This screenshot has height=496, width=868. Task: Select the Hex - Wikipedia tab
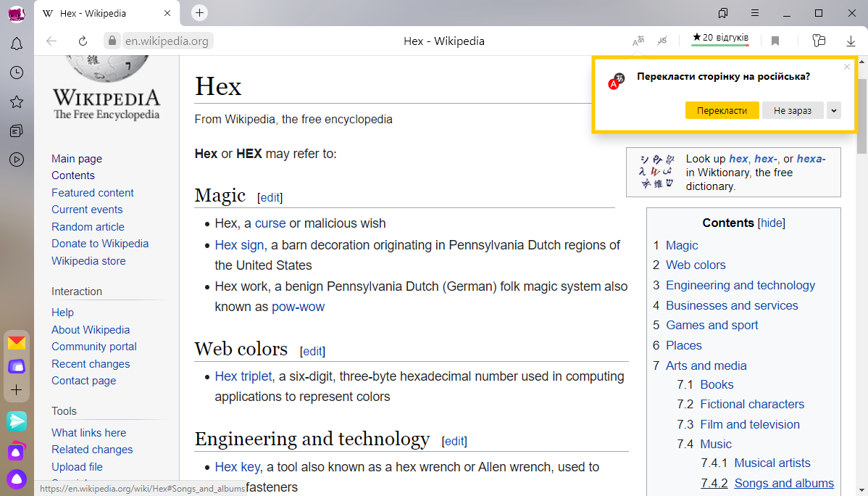pyautogui.click(x=107, y=13)
